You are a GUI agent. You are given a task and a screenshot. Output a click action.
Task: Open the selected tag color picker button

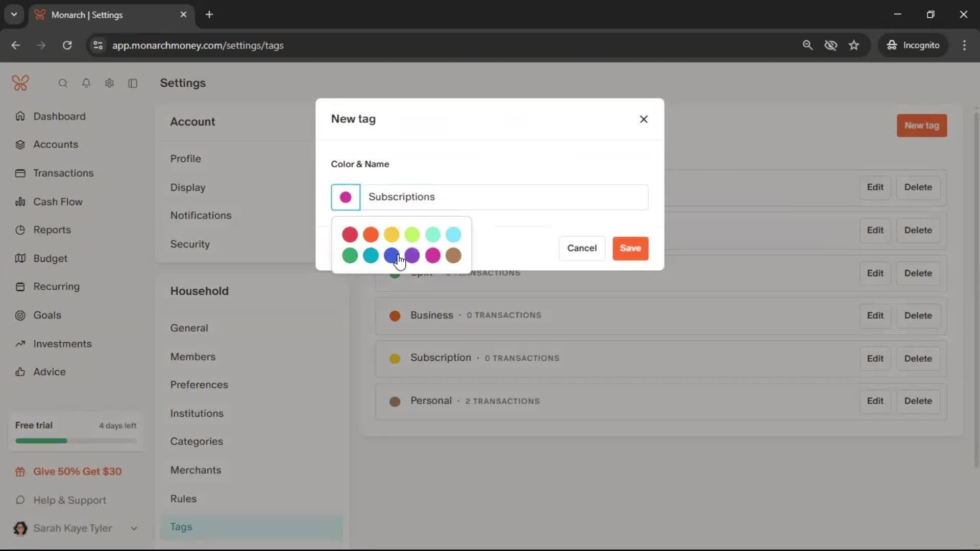coord(346,197)
